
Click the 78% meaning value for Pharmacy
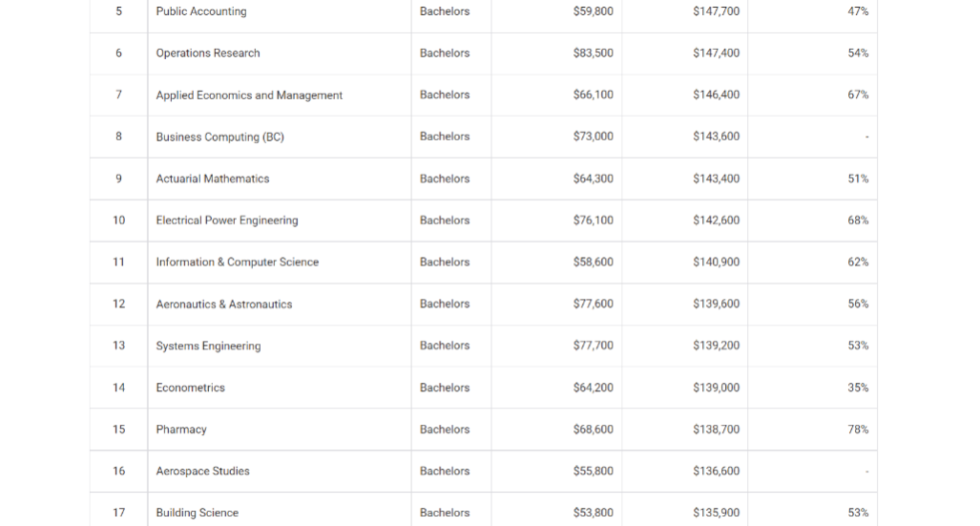pos(858,429)
